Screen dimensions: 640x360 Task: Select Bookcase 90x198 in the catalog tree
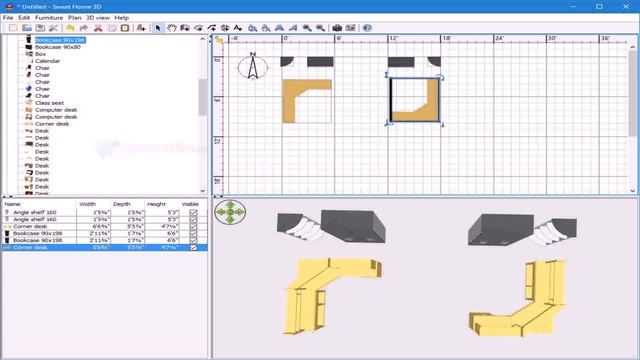coord(60,40)
